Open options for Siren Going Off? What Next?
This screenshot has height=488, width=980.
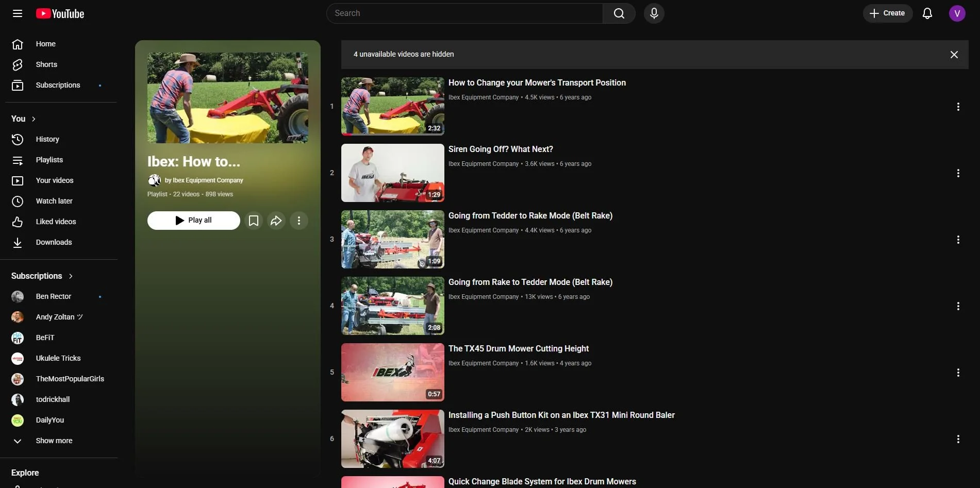(958, 173)
